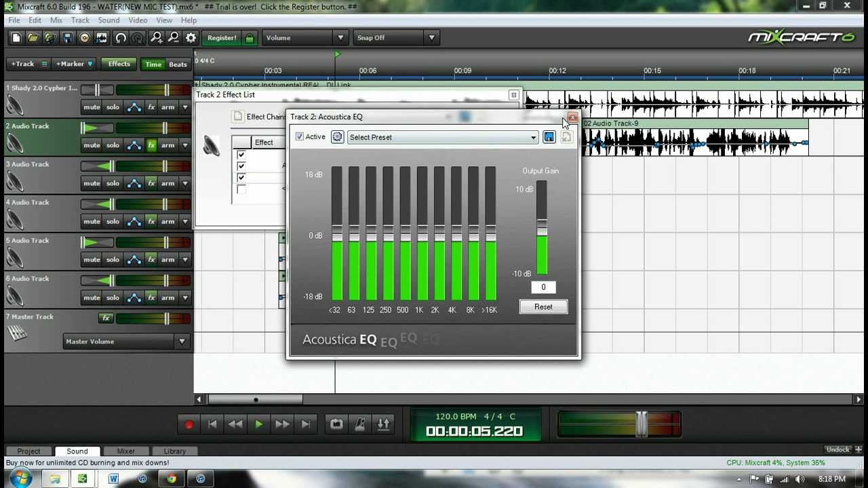
Task: Click the record button in the transport bar
Action: (x=189, y=424)
